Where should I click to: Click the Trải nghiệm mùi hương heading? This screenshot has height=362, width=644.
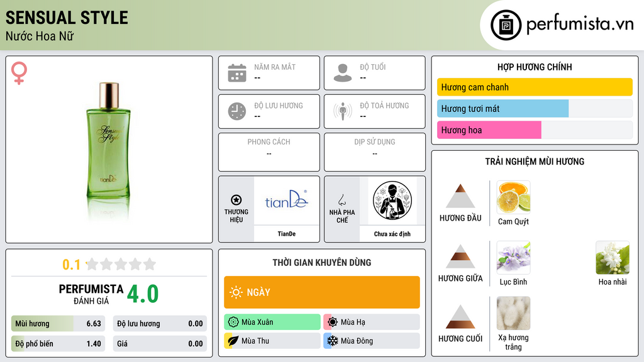click(x=535, y=162)
